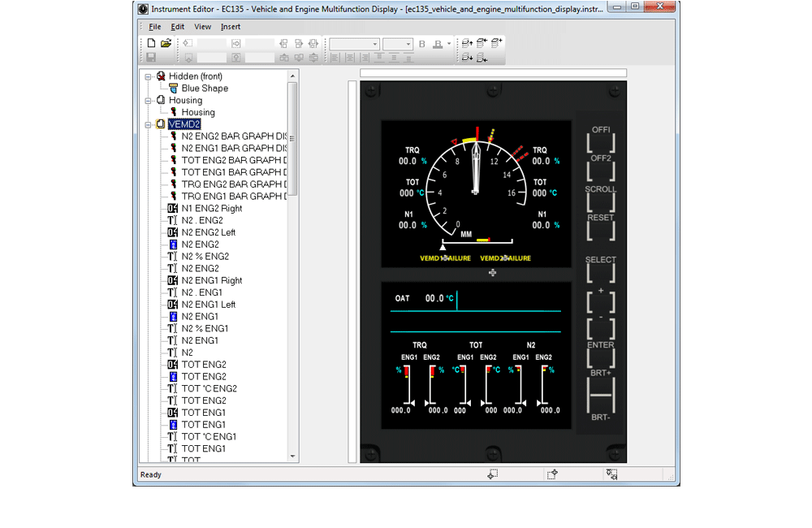Create a new instrument document
This screenshot has width=812, height=528.
click(152, 43)
